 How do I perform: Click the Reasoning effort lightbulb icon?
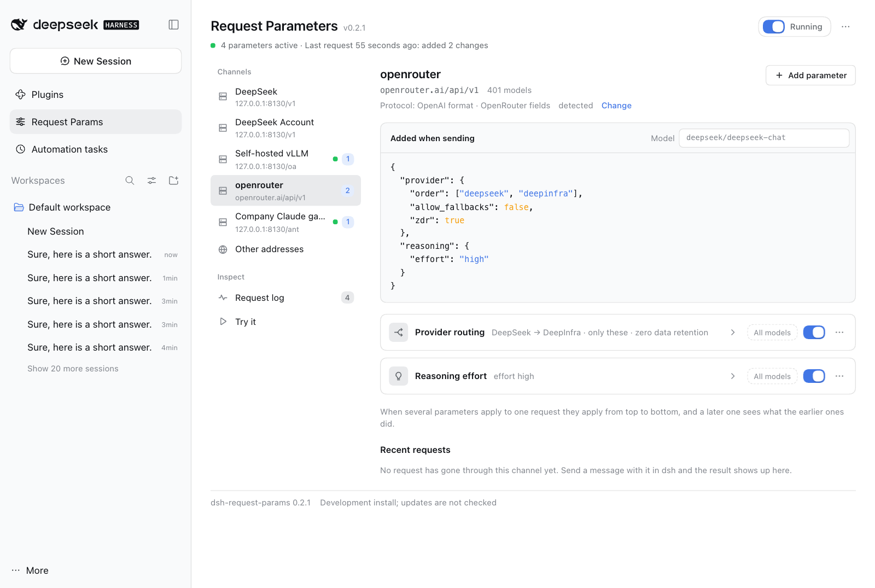tap(399, 376)
